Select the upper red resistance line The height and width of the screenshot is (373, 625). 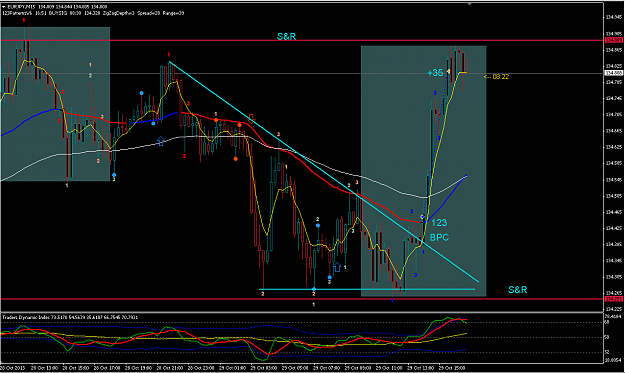coord(302,41)
